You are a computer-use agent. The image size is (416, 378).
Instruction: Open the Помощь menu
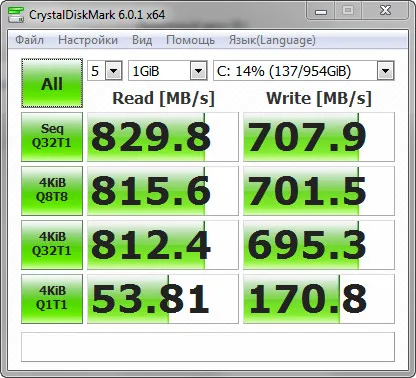(190, 40)
